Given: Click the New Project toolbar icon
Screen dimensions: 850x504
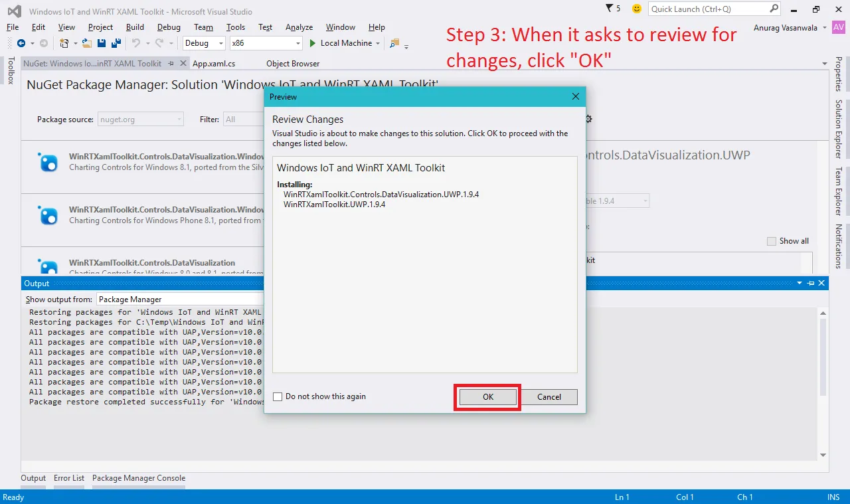Looking at the screenshot, I should pyautogui.click(x=64, y=43).
